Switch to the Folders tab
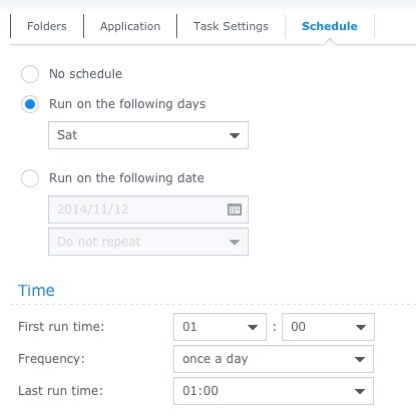The image size is (416, 418). tap(47, 26)
